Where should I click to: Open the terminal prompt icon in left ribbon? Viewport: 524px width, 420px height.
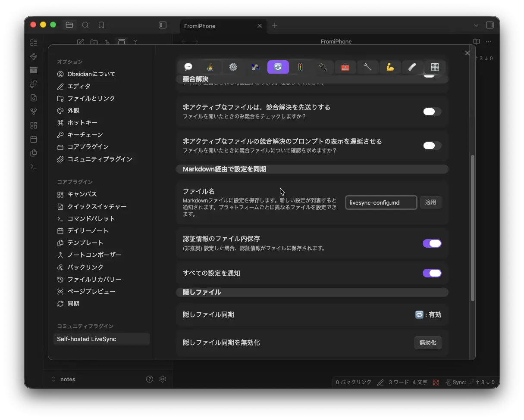(x=34, y=167)
